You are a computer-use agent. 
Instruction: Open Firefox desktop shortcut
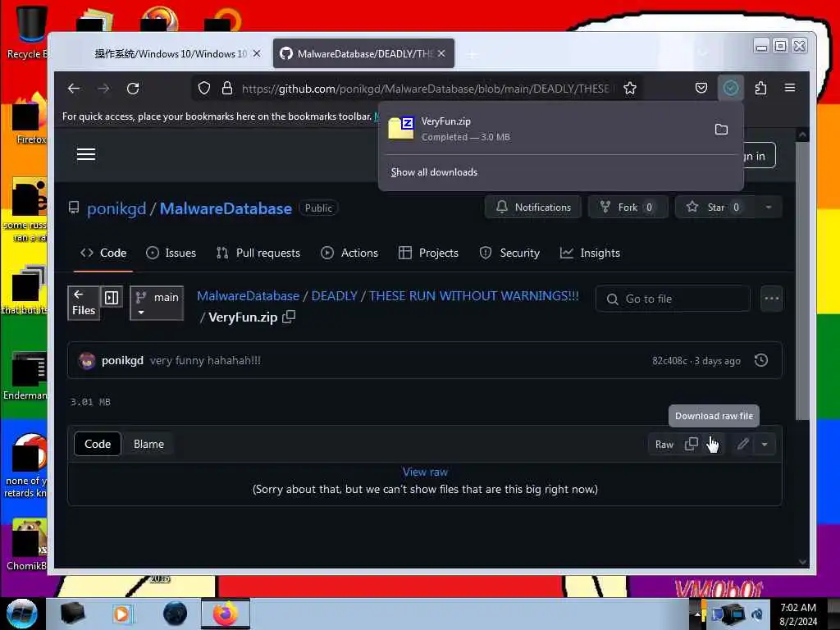(30, 119)
